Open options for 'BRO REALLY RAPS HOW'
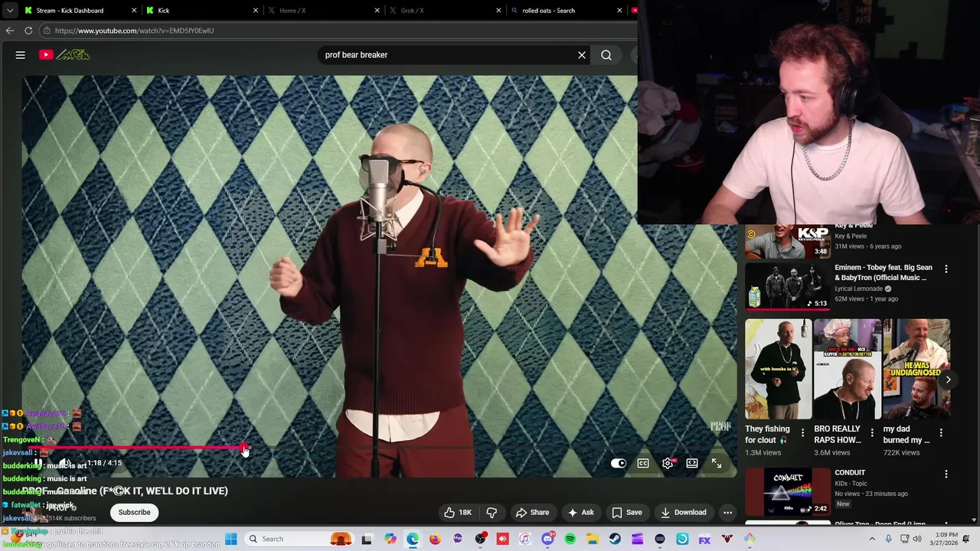The image size is (980, 551). click(872, 433)
